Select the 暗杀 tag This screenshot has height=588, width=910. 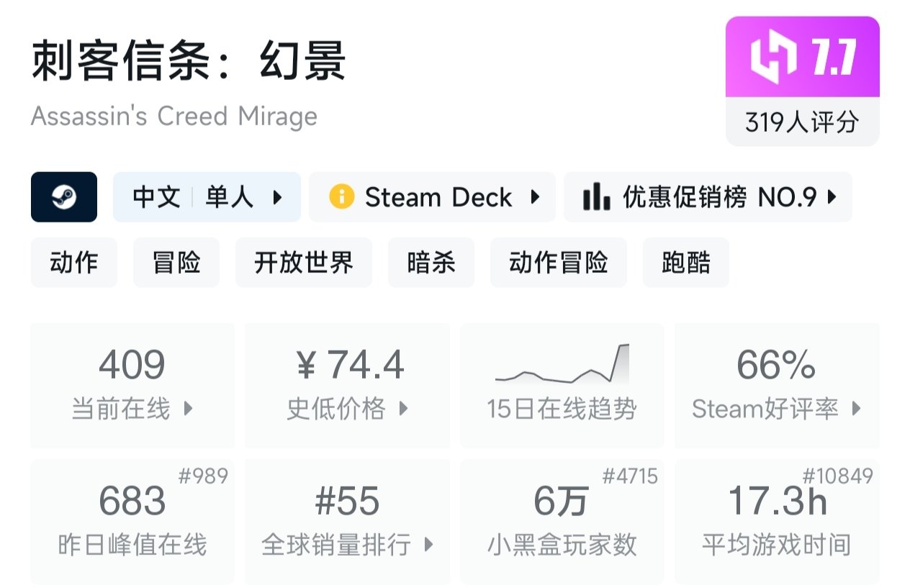[x=431, y=263]
